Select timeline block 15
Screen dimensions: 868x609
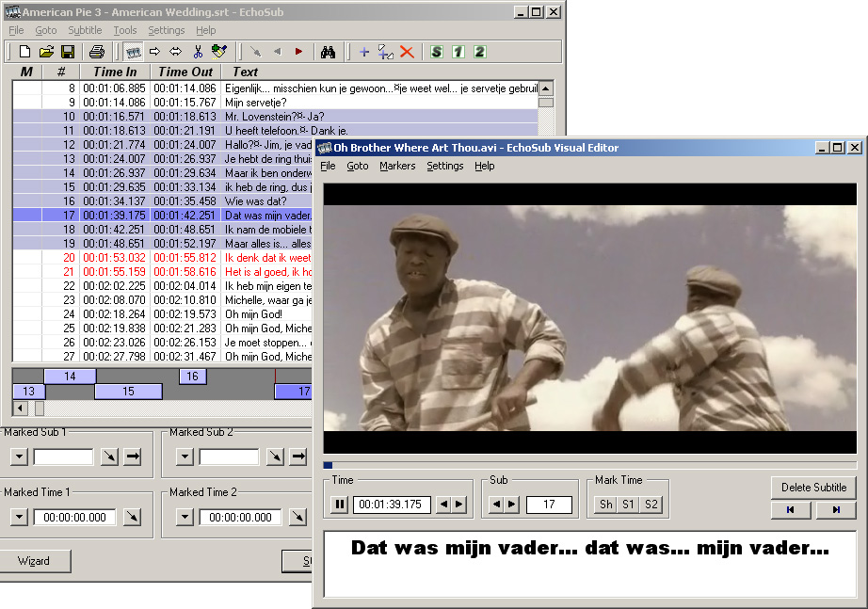(128, 392)
